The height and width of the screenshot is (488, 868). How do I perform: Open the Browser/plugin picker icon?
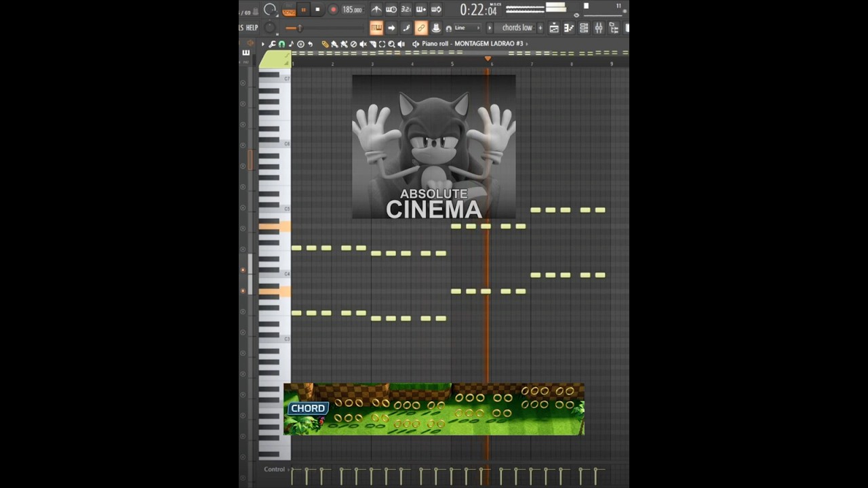[x=614, y=28]
